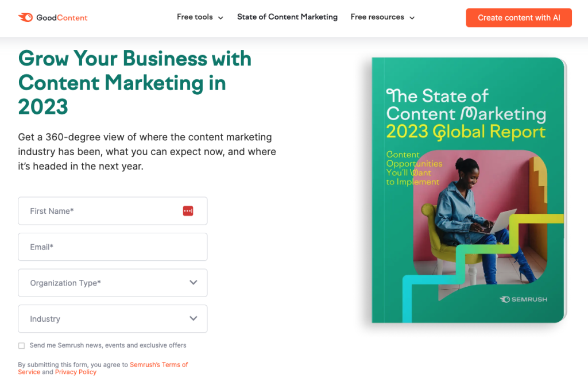Screen dimensions: 588x381
Task: Follow the Semrush's Terms of Service link
Action: [158, 365]
